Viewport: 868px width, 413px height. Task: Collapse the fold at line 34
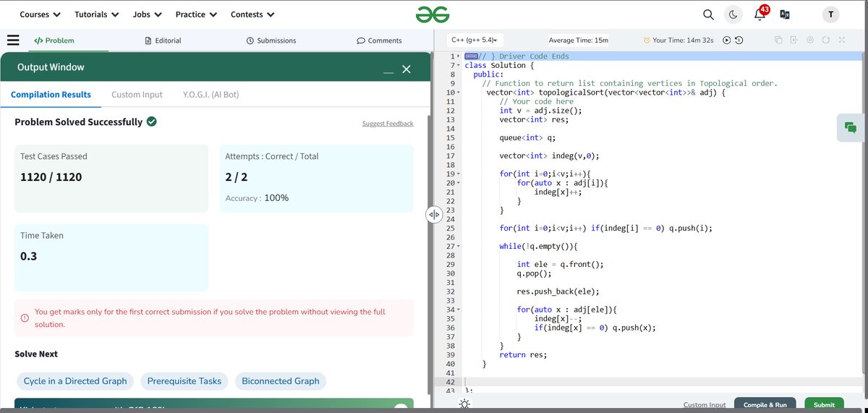tap(459, 310)
